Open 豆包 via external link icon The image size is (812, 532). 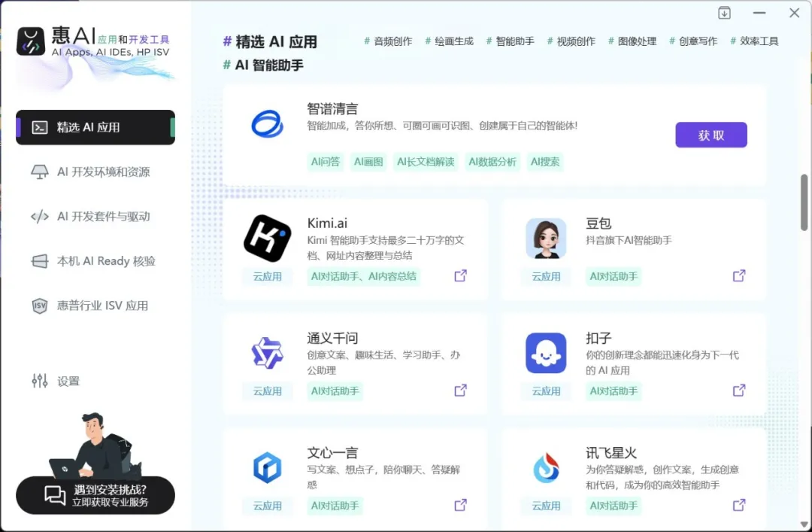739,276
